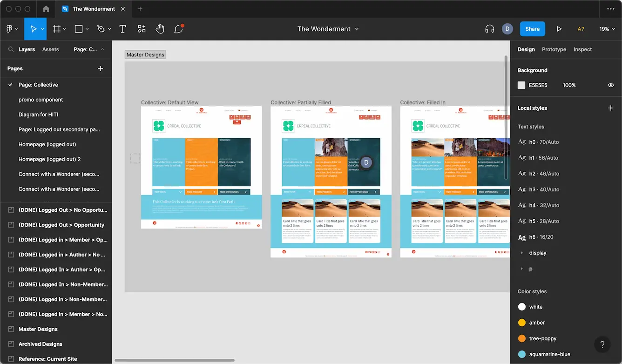Open the Figma main menu icon
The width and height of the screenshot is (622, 364).
pyautogui.click(x=9, y=29)
